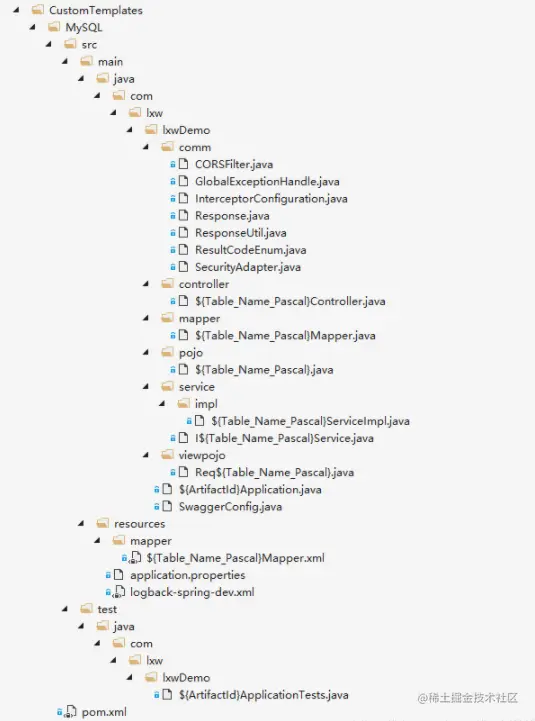This screenshot has height=721, width=535.
Task: Select ResultCodeEnum.java in the tree
Action: tap(250, 250)
